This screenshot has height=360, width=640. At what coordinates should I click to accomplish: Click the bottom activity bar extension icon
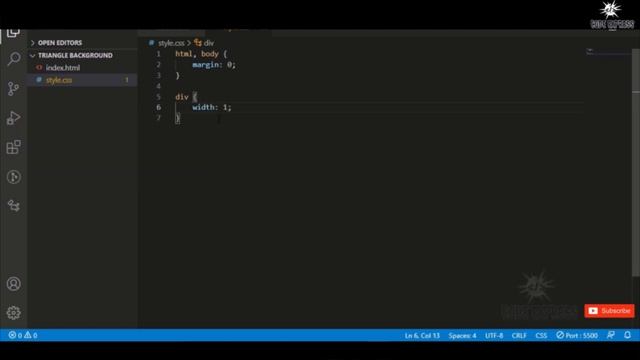pyautogui.click(x=13, y=206)
